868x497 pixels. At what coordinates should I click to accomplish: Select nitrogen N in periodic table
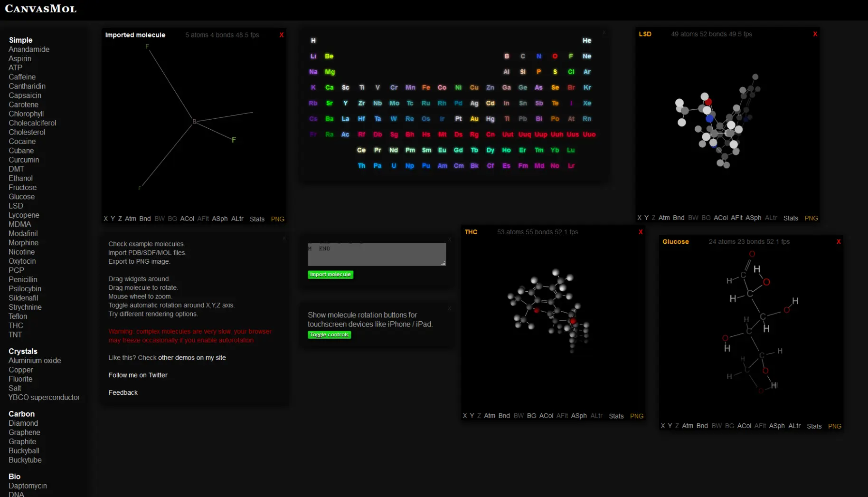coord(539,57)
